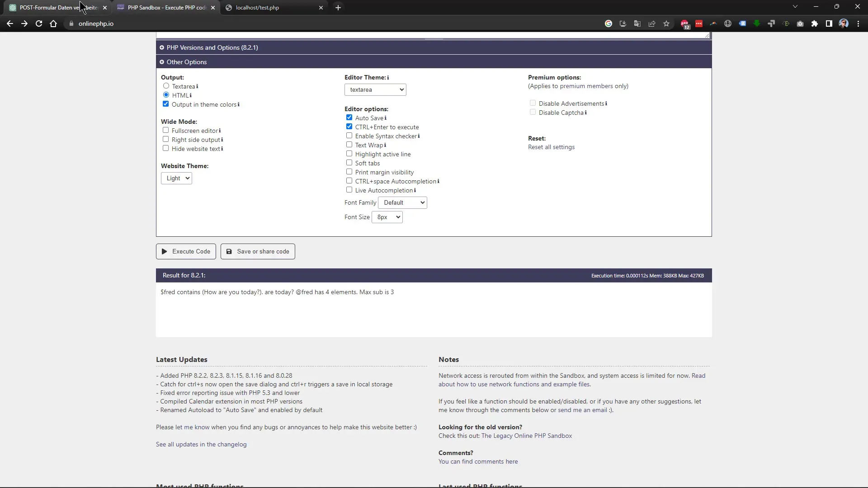The image size is (868, 488).
Task: Open the Website Theme dropdown
Action: coord(176,178)
